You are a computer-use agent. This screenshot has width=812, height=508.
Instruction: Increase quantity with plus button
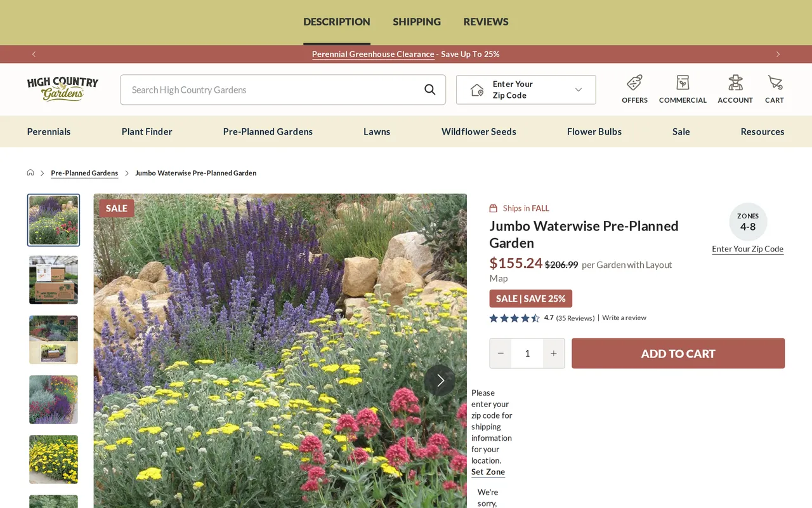[554, 354]
